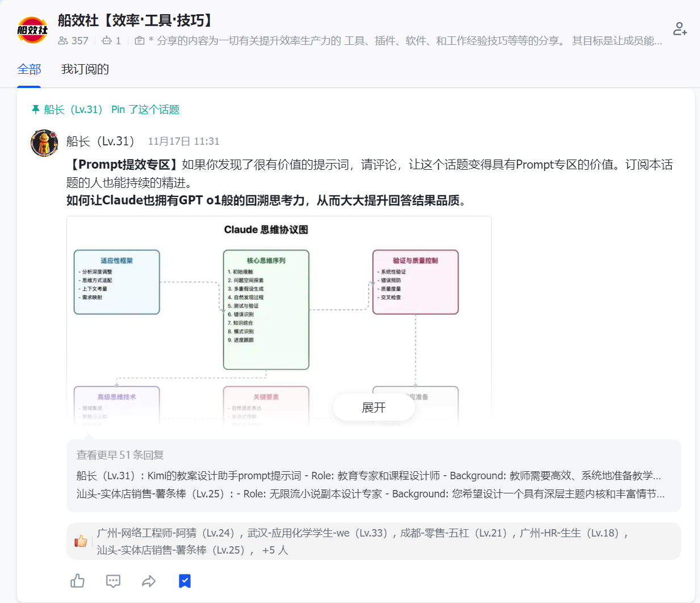
Task: Switch to the 全部 tab
Action: pyautogui.click(x=29, y=69)
